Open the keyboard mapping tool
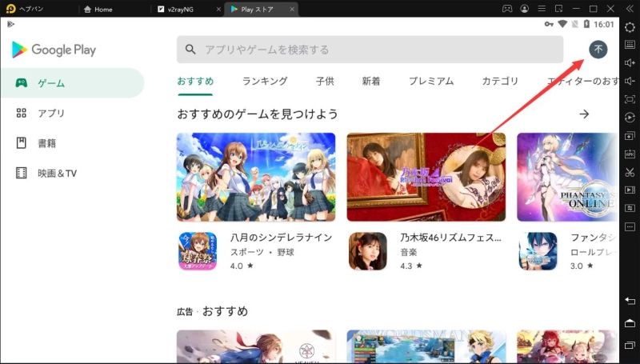This screenshot has height=364, width=640. [x=630, y=45]
